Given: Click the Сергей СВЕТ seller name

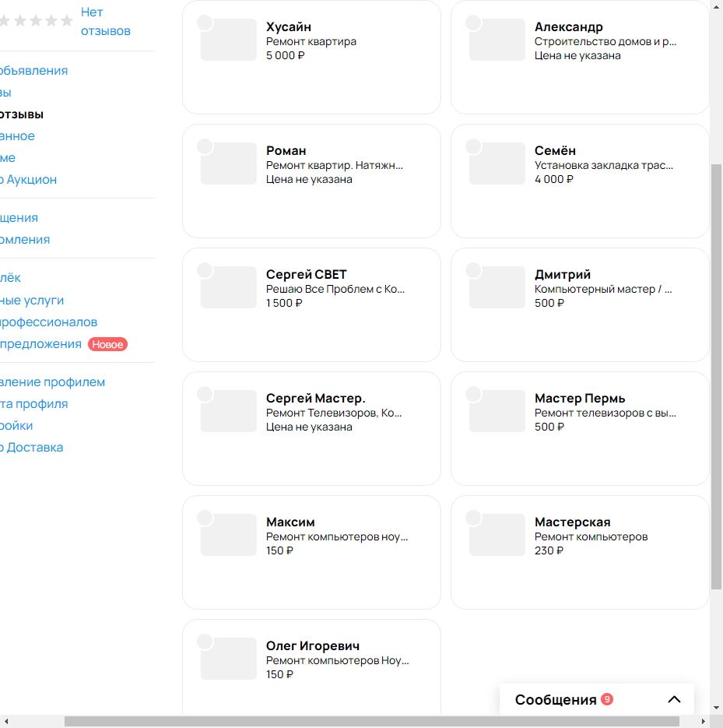Looking at the screenshot, I should coord(307,274).
